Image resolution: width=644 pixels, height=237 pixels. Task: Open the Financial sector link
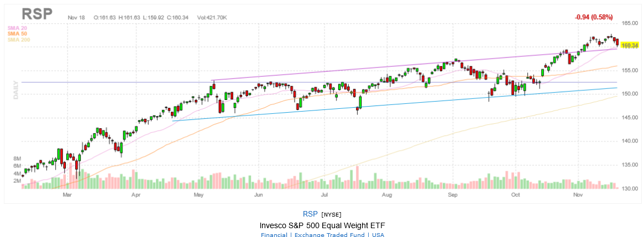tap(274, 235)
